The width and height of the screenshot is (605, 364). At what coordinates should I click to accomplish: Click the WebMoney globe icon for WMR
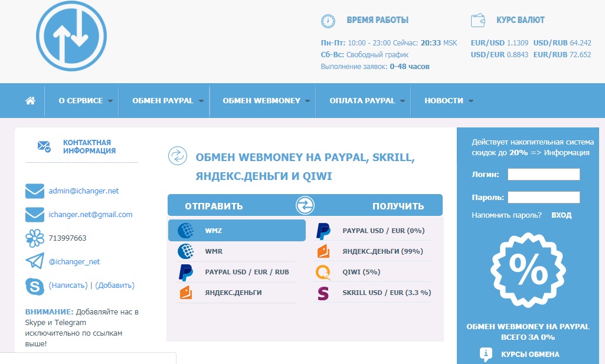tap(185, 251)
